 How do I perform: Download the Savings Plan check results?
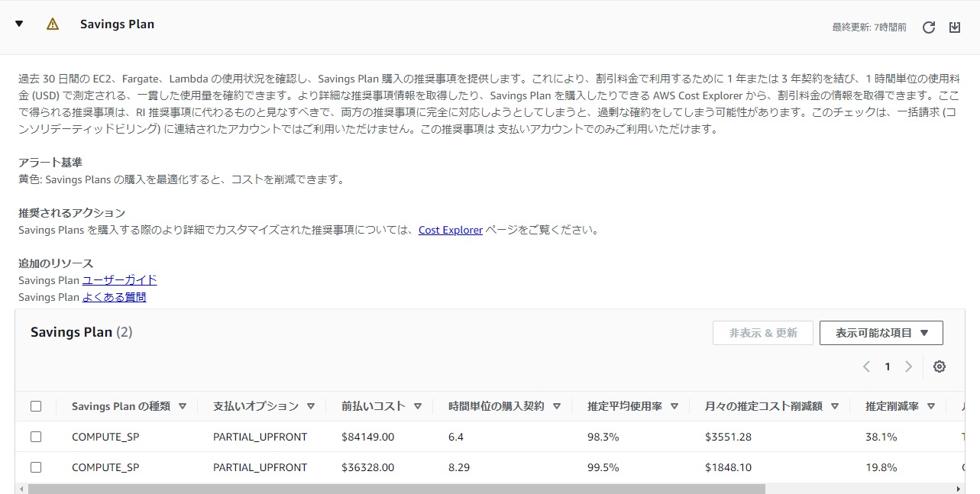point(955,27)
